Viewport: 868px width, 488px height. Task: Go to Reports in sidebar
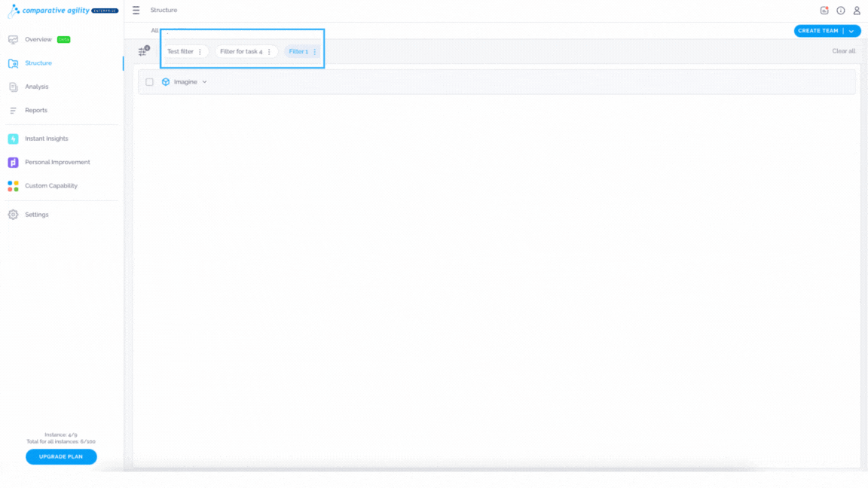click(x=36, y=111)
